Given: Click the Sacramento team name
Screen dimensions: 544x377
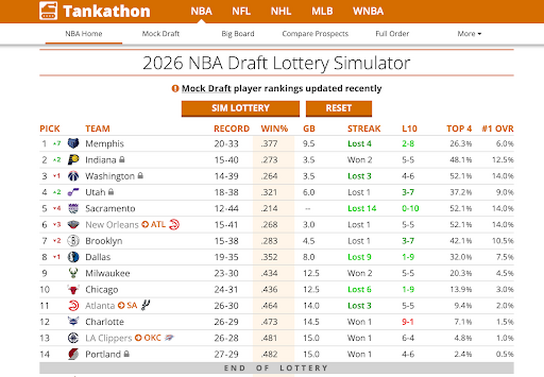Looking at the screenshot, I should click(110, 208).
